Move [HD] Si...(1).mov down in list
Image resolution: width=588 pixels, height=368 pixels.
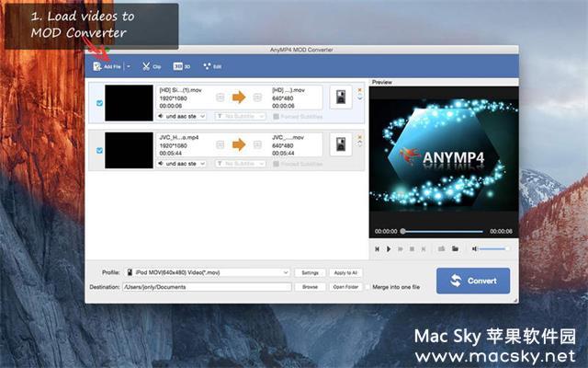coord(359,98)
